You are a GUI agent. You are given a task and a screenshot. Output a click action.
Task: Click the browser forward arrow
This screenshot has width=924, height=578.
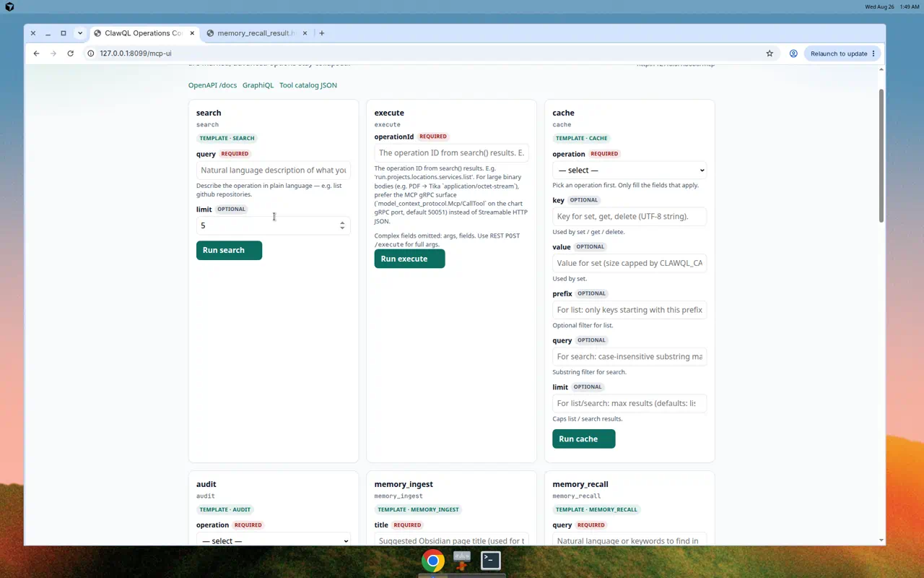(x=53, y=53)
